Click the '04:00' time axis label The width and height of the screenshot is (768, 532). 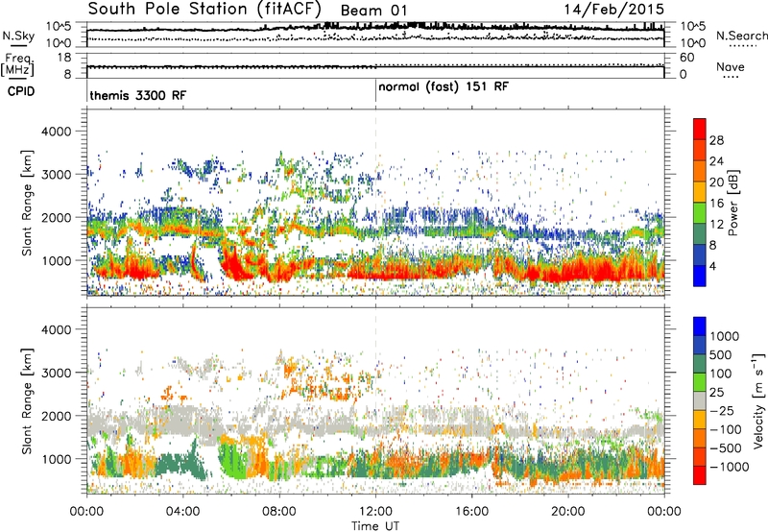[x=182, y=512]
